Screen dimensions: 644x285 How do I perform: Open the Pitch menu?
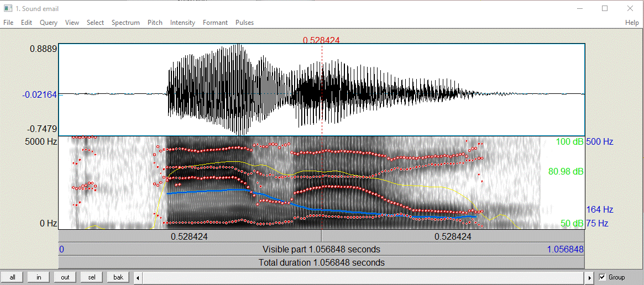coord(155,23)
